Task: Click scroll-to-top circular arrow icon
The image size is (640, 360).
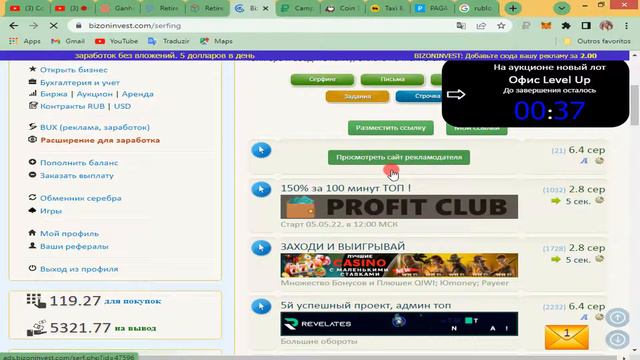Action: (x=617, y=318)
